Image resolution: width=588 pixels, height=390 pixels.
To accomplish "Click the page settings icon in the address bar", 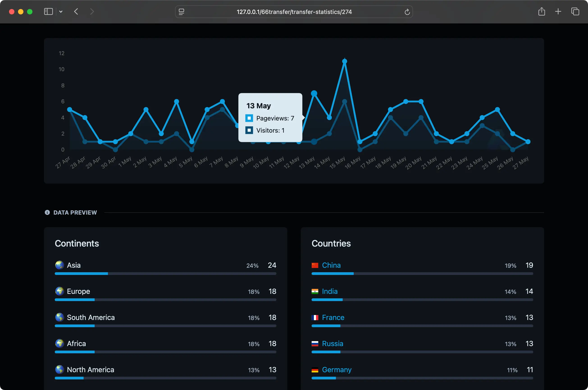I will 182,12.
